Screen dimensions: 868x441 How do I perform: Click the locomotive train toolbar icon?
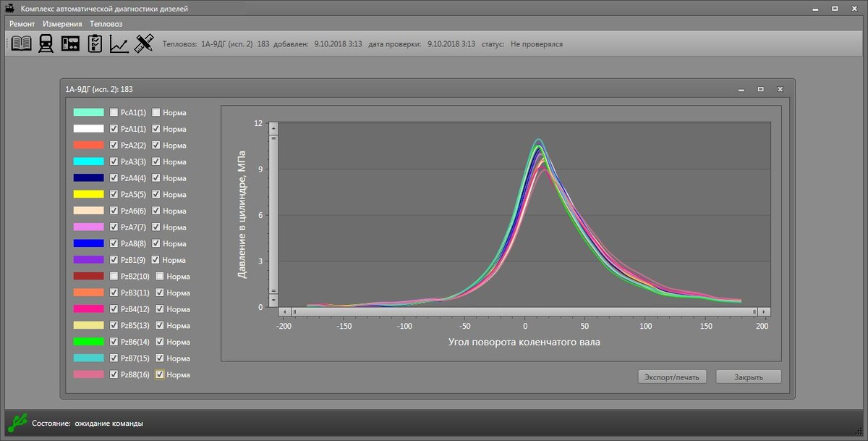46,43
